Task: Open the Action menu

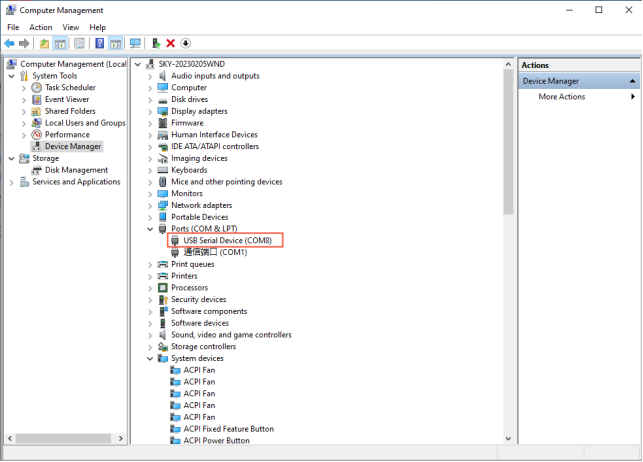Action: [41, 27]
